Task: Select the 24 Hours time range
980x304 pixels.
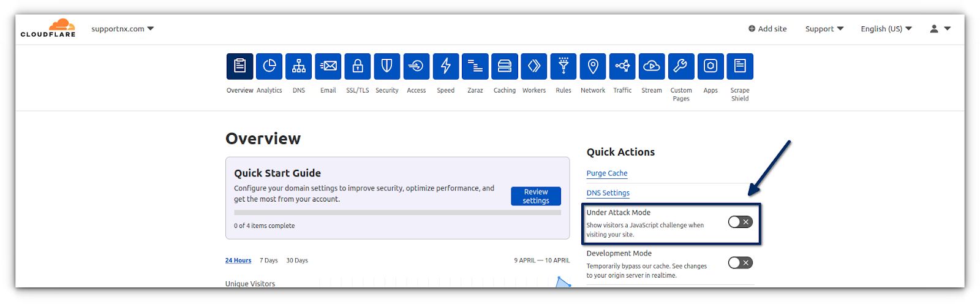Action: 238,260
